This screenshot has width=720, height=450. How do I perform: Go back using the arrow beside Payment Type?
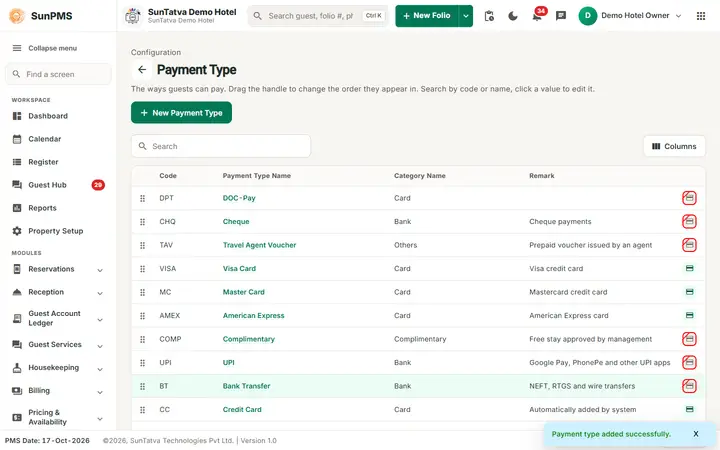(x=142, y=69)
